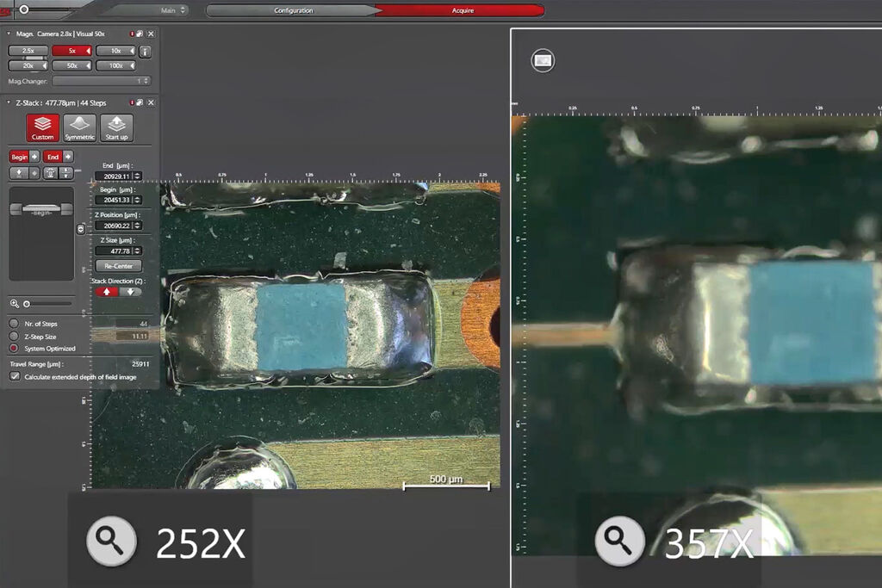This screenshot has width=882, height=588.
Task: Switch to the Acquire tab
Action: tap(463, 11)
